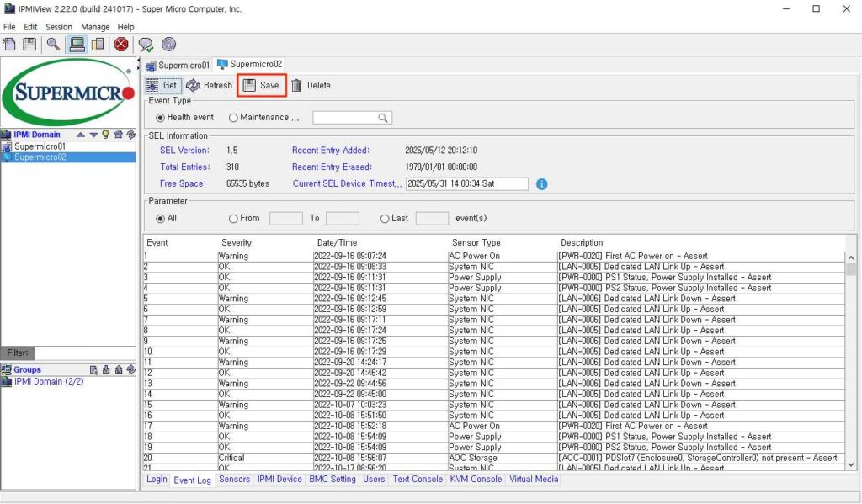This screenshot has width=862, height=504.
Task: Open the Text Console tab
Action: [x=418, y=480]
